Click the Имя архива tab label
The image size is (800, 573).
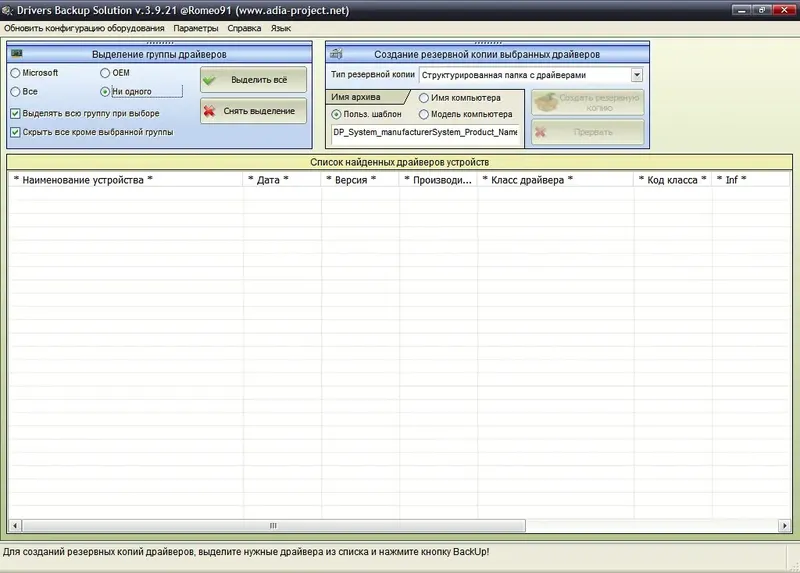coord(356,97)
